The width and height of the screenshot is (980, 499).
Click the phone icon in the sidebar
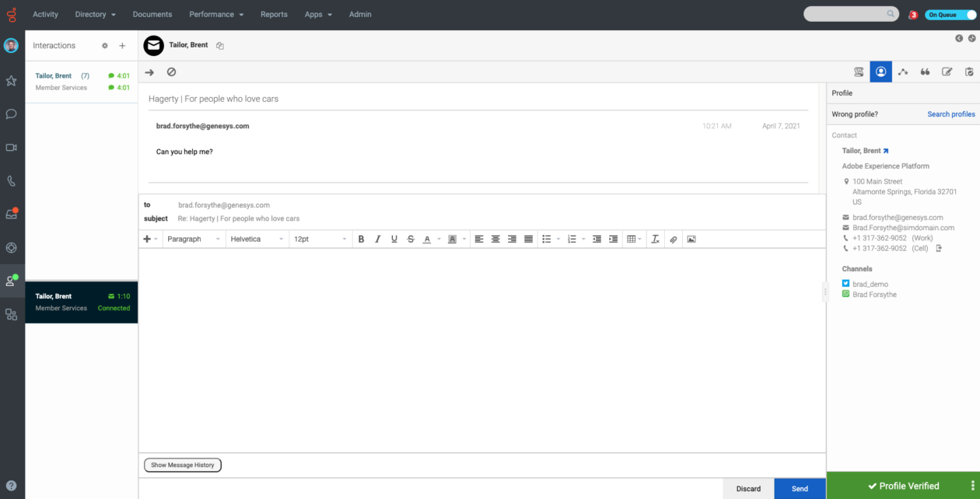click(x=11, y=180)
